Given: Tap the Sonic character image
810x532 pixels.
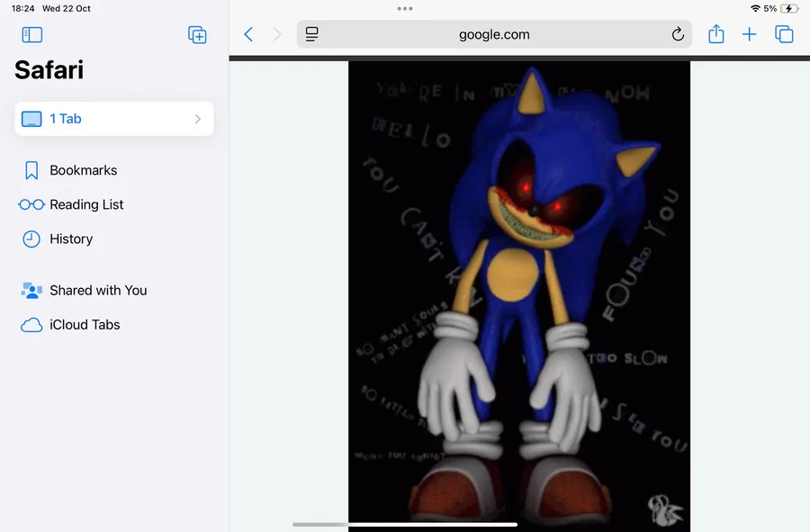Looking at the screenshot, I should (x=519, y=296).
